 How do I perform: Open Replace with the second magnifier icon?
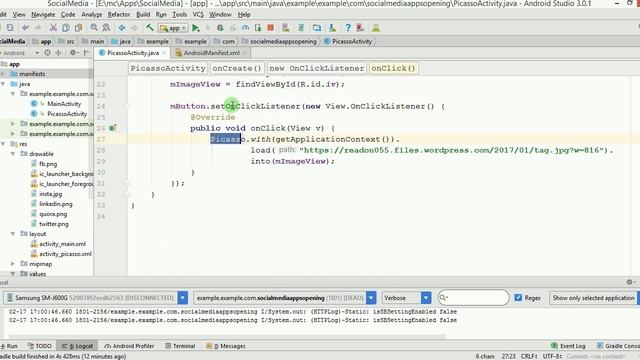click(107, 28)
